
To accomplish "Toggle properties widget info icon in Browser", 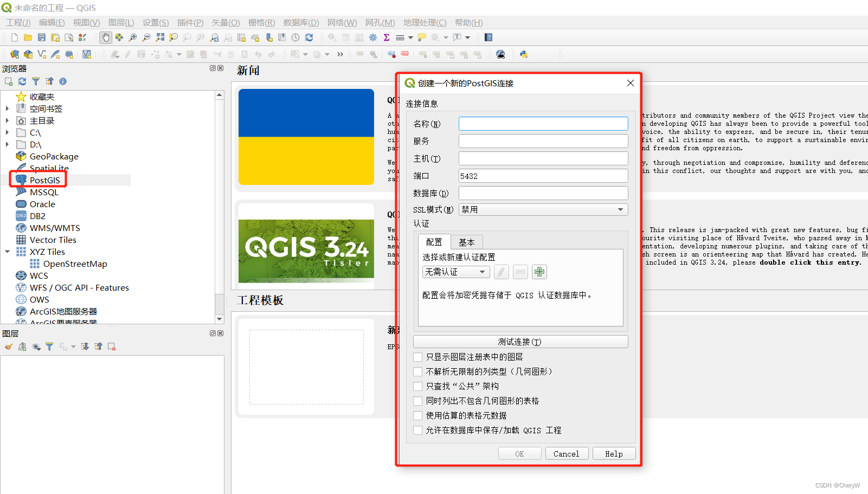I will [63, 81].
